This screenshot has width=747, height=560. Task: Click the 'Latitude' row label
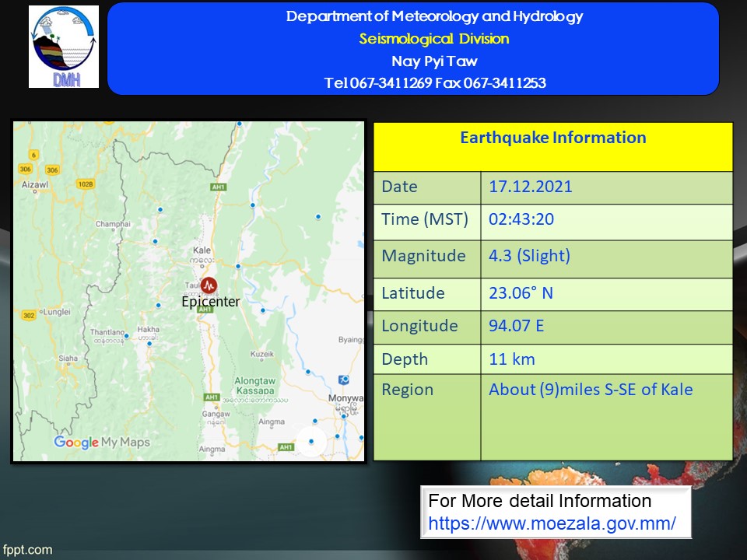click(413, 293)
